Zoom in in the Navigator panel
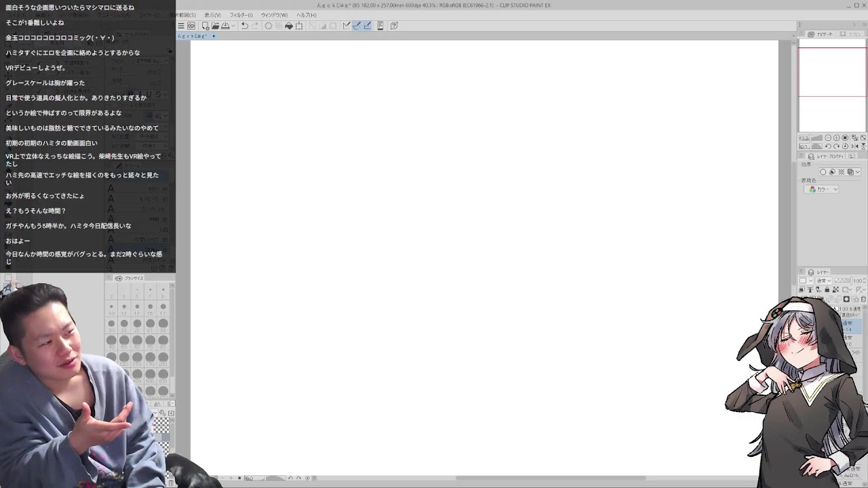868x488 pixels. pos(837,138)
